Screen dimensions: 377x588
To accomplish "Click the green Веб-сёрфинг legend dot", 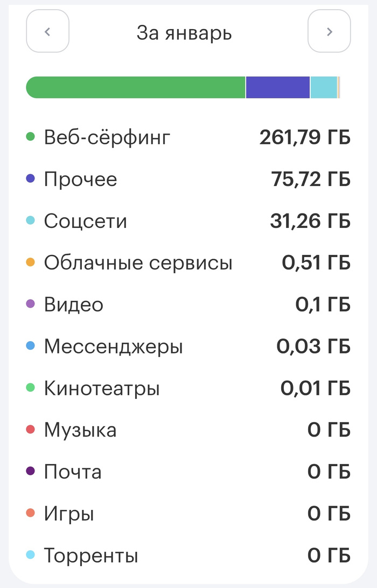I will (x=31, y=137).
